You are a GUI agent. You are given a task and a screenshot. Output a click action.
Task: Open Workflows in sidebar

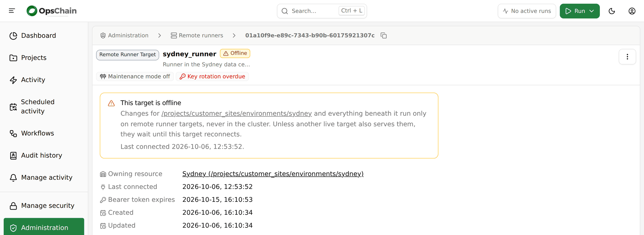44,133
